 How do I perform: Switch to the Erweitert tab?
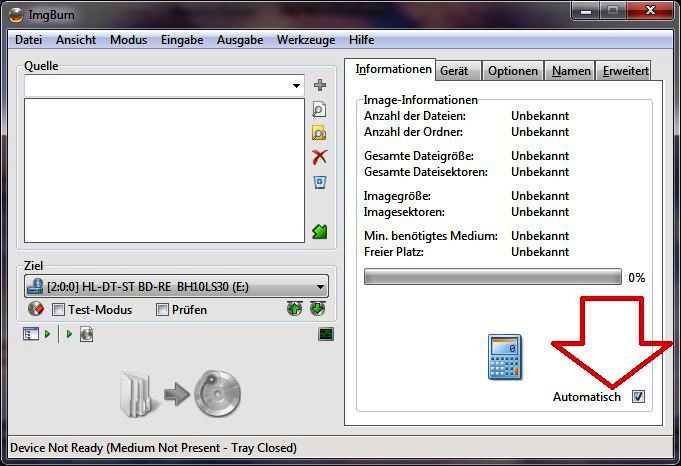click(x=625, y=71)
